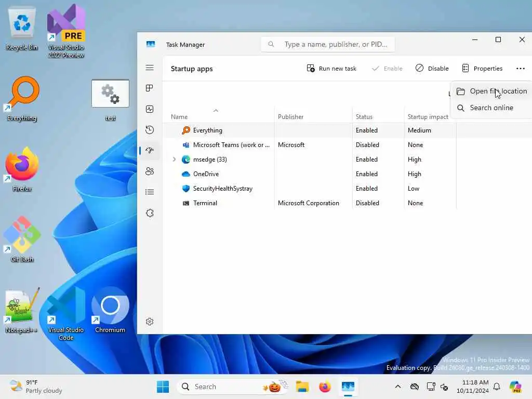
Task: Open the Task Manager hamburger navigation menu
Action: pos(150,68)
